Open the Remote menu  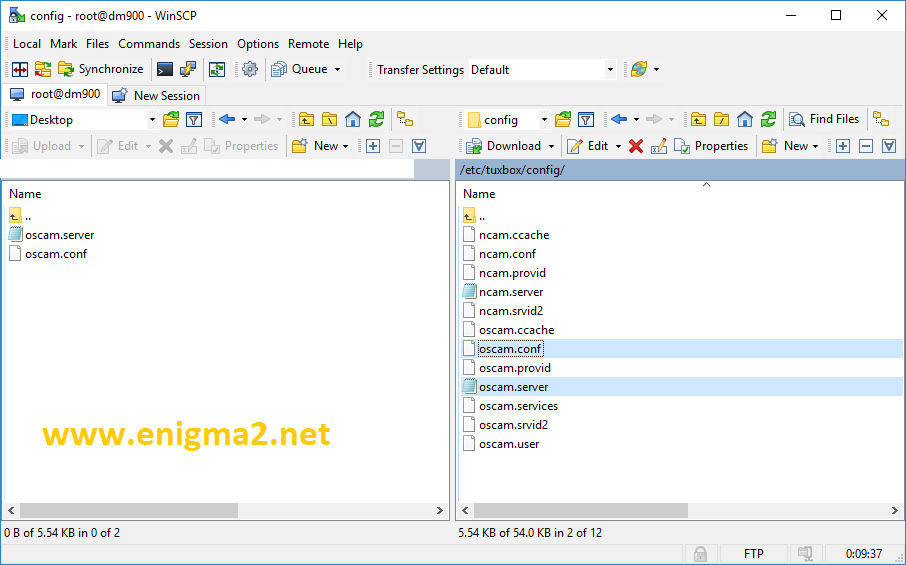[309, 44]
